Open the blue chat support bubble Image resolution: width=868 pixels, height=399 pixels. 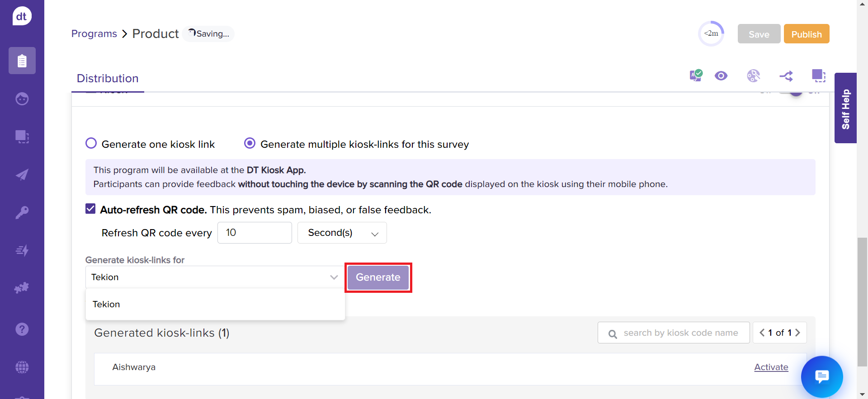821,376
